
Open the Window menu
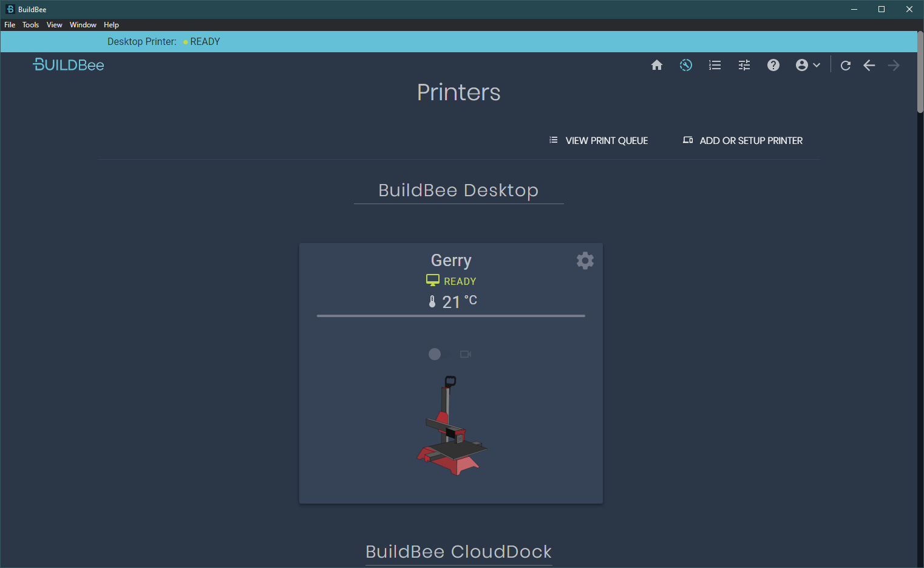point(83,25)
